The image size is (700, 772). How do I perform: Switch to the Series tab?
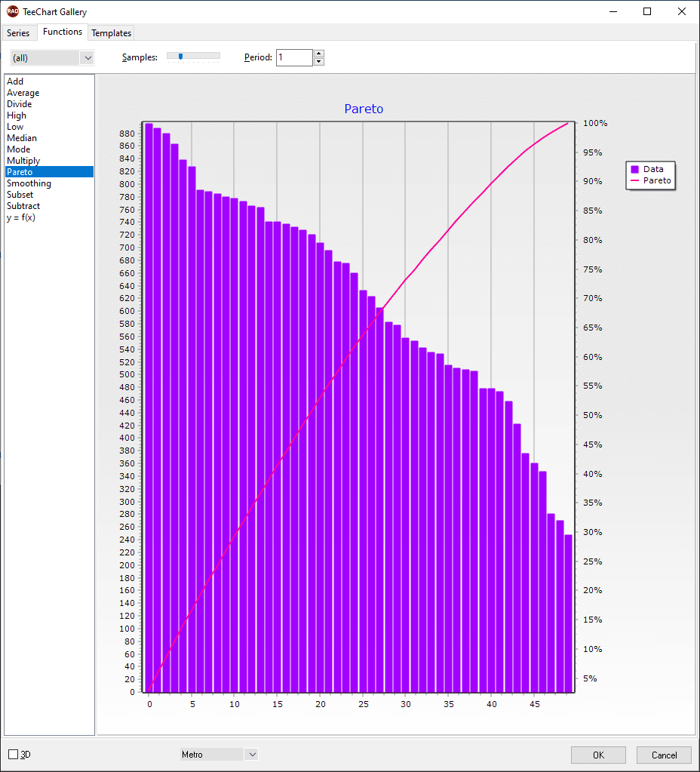click(18, 32)
